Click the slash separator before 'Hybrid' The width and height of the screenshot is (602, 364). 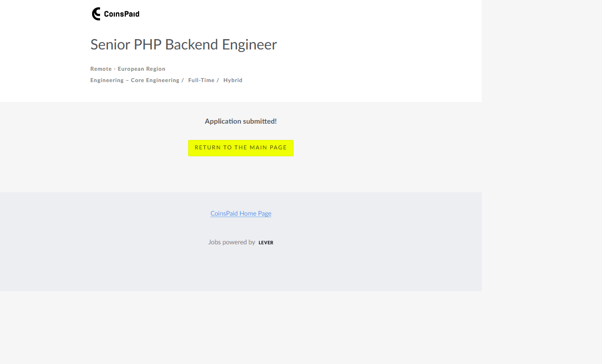coord(218,80)
